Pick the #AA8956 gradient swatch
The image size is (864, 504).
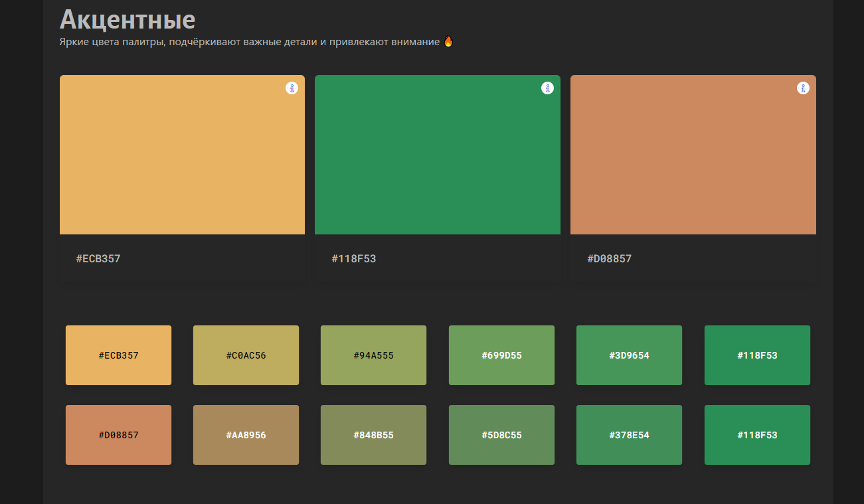[x=246, y=435]
